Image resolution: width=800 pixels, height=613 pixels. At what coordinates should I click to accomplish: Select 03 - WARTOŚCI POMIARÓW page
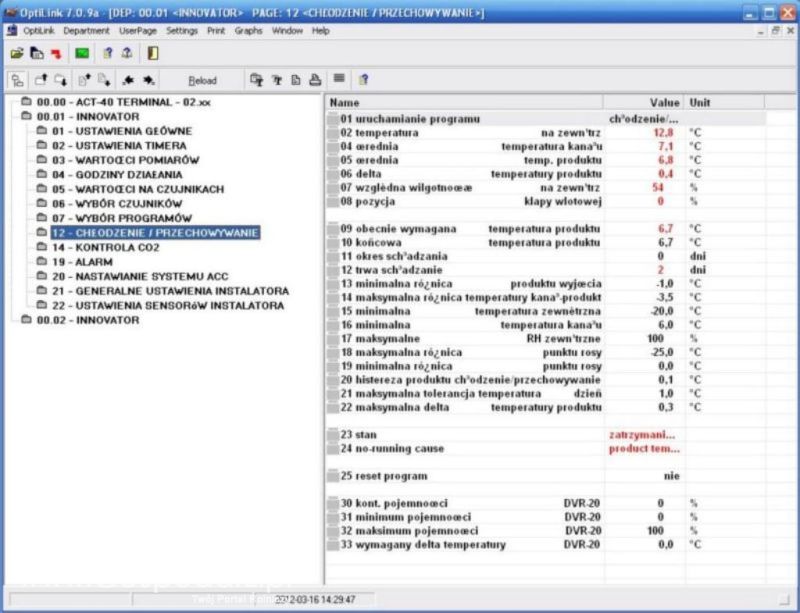126,160
